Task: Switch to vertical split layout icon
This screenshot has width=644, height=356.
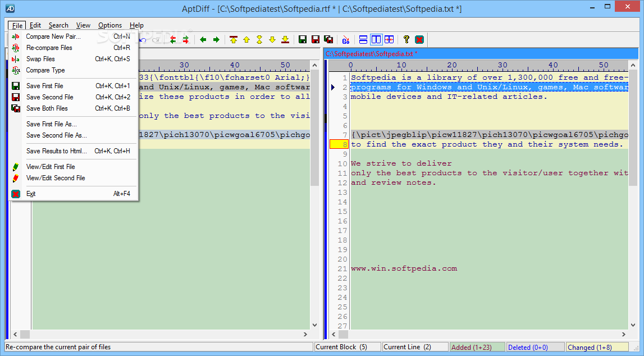Action: [x=376, y=40]
